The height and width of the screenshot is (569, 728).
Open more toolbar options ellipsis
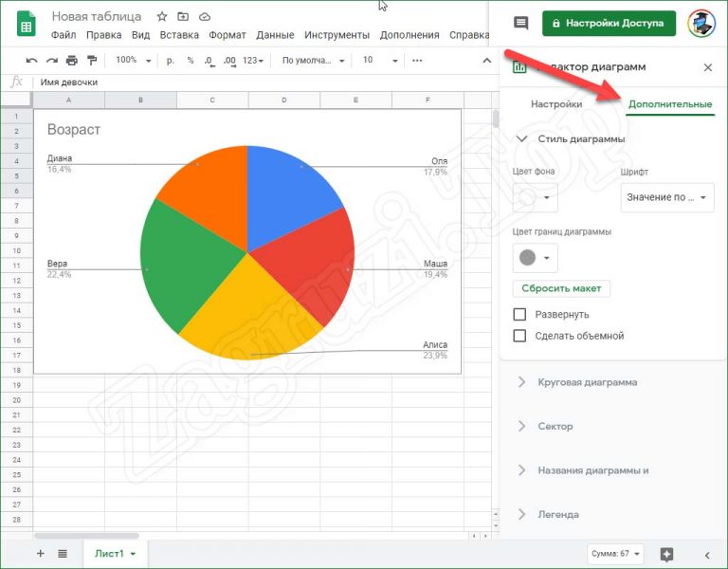[417, 61]
